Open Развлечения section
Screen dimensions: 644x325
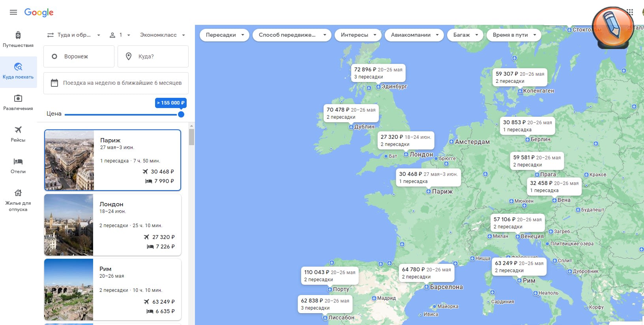[x=18, y=103]
